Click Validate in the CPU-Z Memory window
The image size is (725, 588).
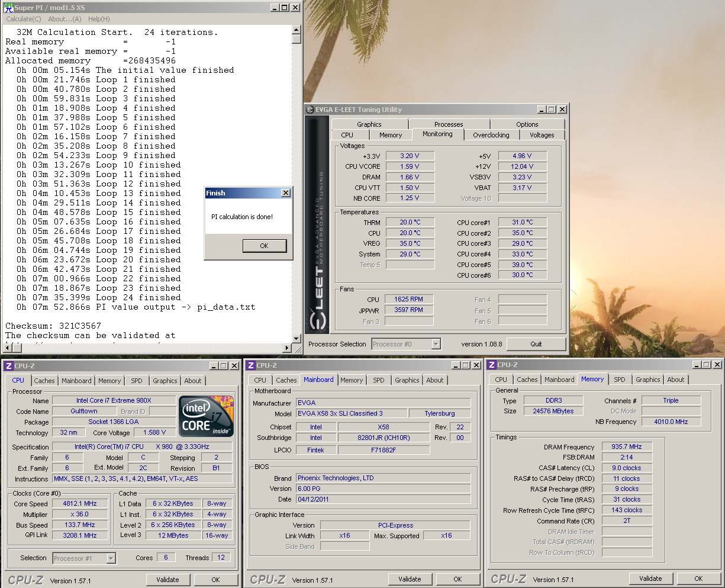(x=650, y=579)
